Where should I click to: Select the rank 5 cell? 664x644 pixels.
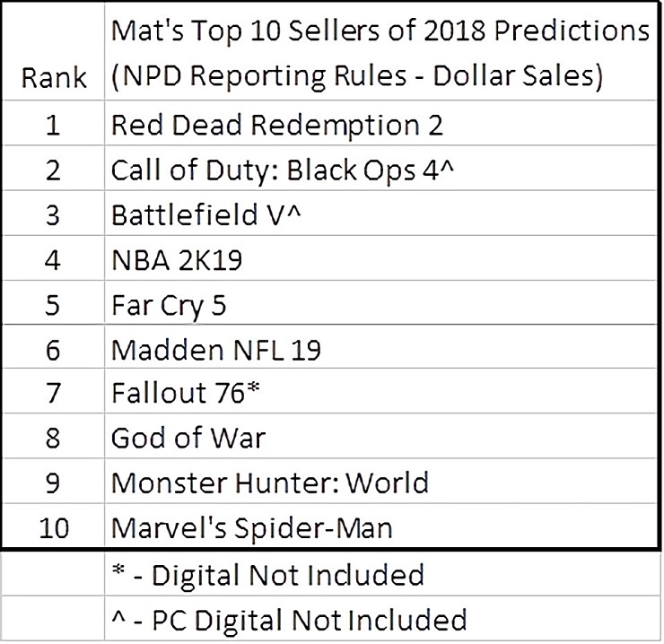52,306
